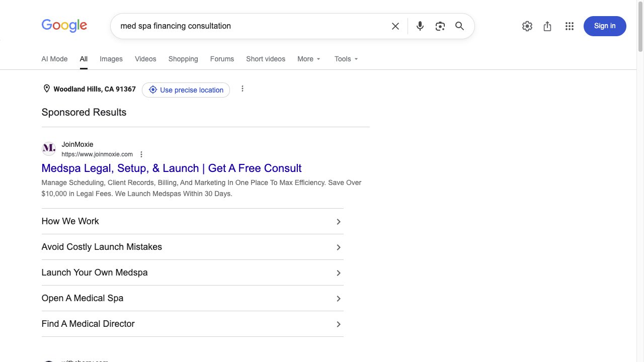Expand the How We Work chevron
Image resolution: width=644 pixels, height=362 pixels.
339,222
